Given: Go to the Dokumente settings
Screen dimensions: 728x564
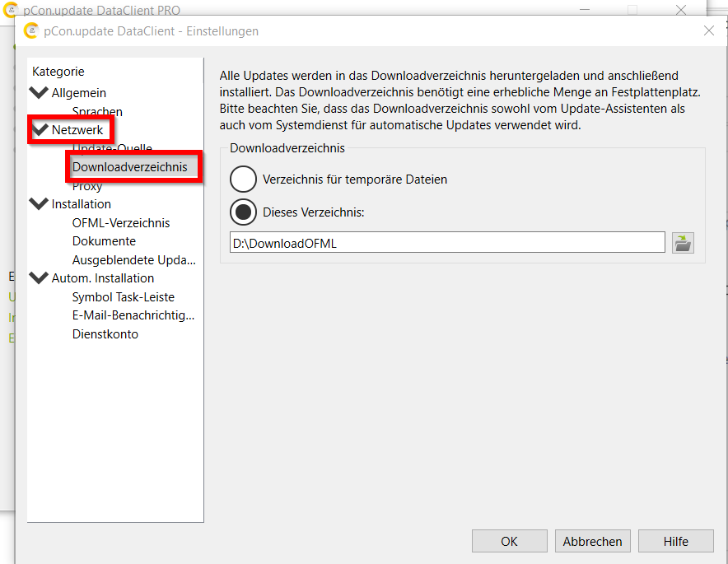Looking at the screenshot, I should [x=104, y=241].
